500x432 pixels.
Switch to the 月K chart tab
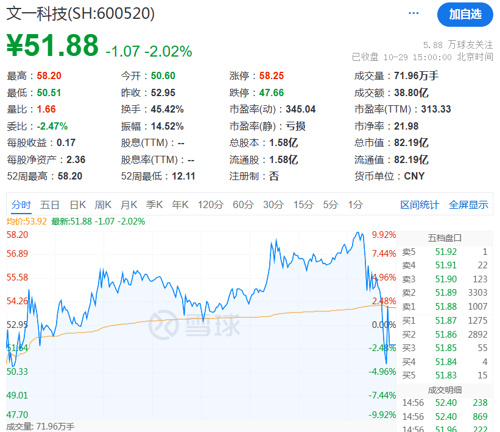tap(129, 205)
